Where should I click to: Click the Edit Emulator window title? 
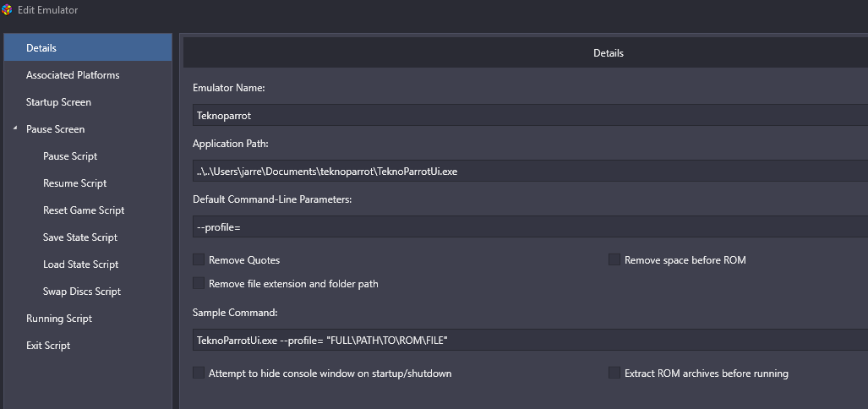(x=47, y=10)
